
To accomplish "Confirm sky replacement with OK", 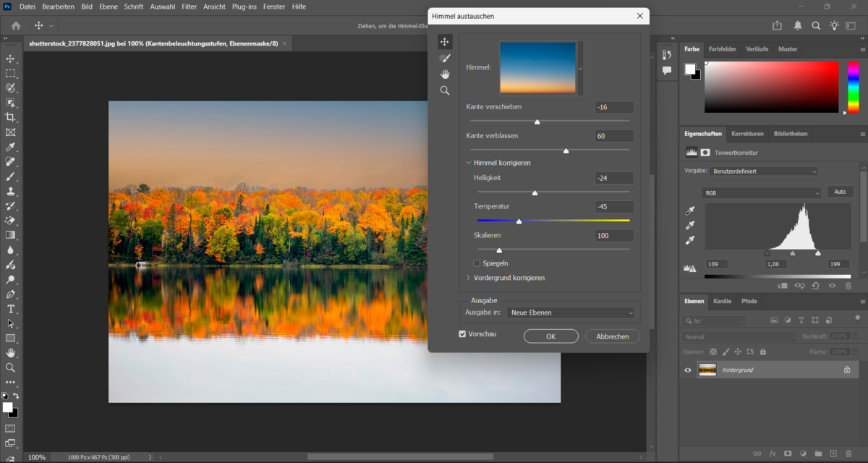I will [550, 336].
